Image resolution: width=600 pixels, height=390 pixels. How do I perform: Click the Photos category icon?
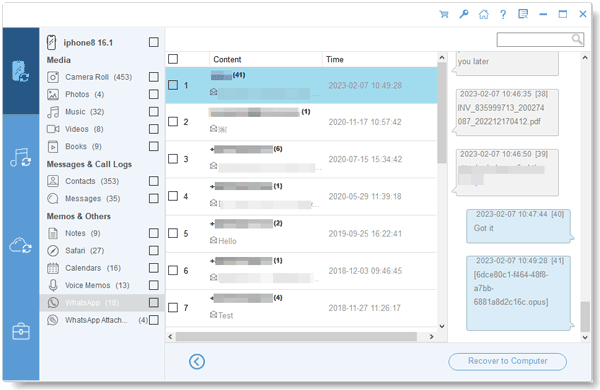coord(53,95)
